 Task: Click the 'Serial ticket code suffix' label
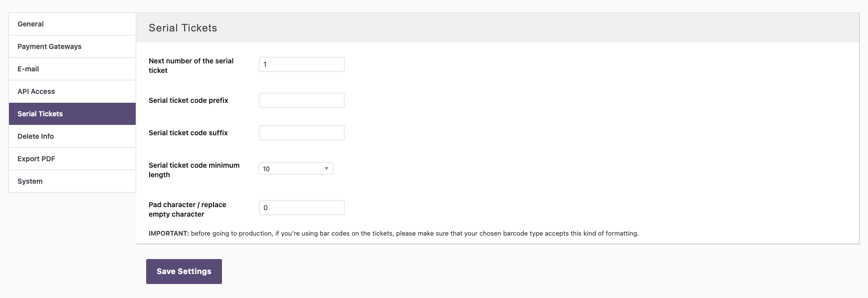point(188,133)
